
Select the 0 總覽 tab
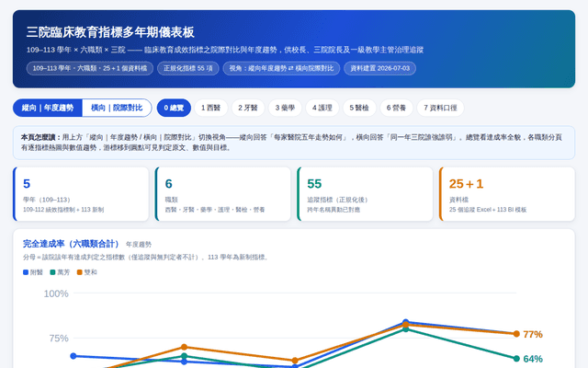tap(174, 109)
